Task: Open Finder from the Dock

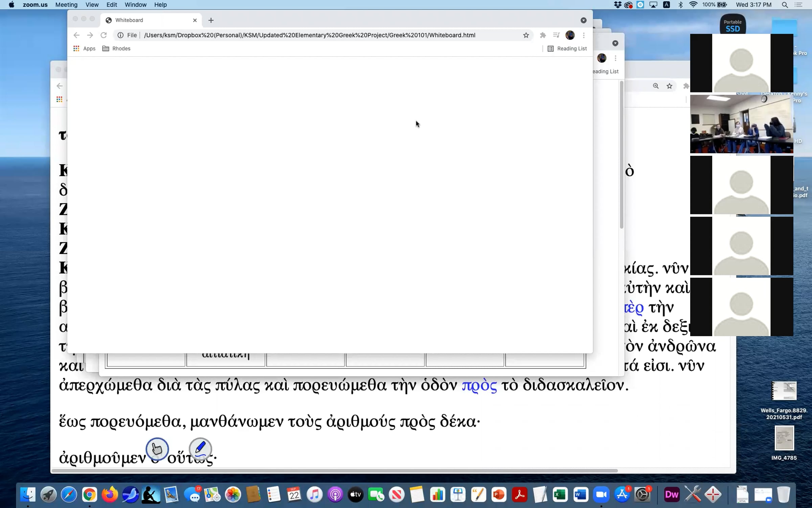Action: pos(28,495)
